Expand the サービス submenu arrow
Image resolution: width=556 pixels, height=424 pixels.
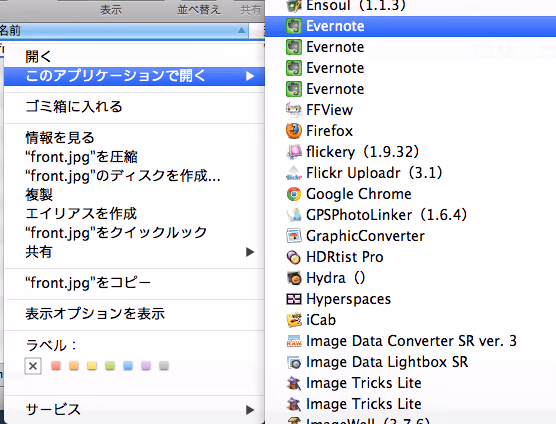click(250, 410)
